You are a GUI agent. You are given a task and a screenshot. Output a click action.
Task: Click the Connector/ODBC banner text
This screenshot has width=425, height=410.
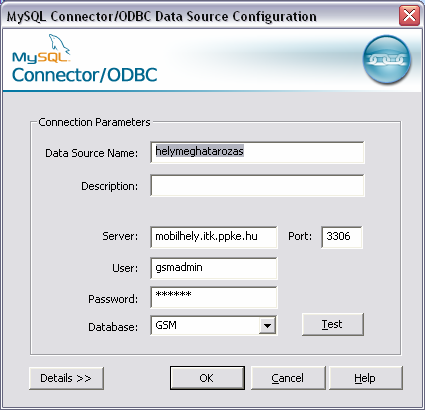click(84, 75)
